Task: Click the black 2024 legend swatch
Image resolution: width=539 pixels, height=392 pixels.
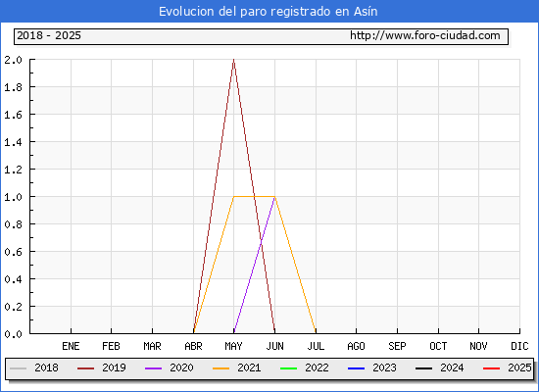Action: click(x=423, y=368)
